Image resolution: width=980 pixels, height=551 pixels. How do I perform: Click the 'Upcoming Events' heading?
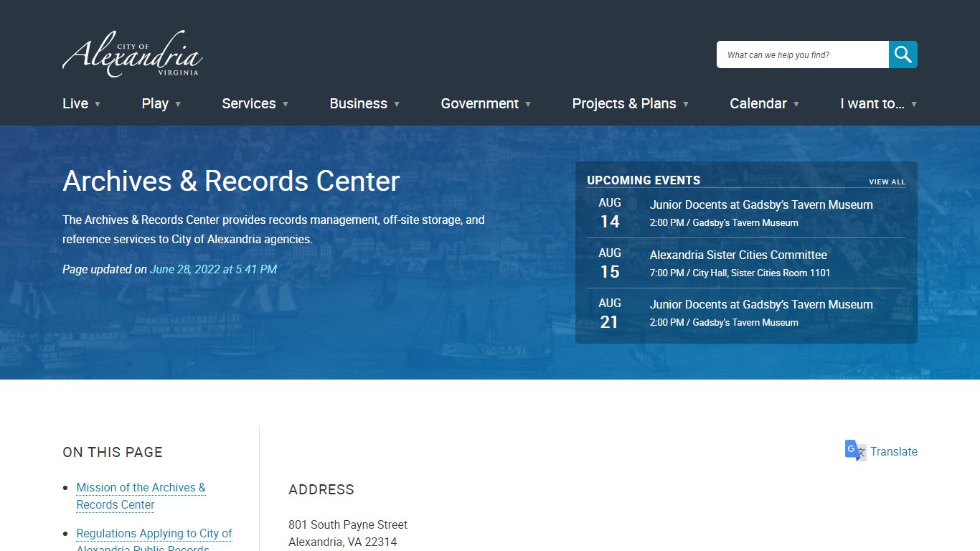point(644,180)
